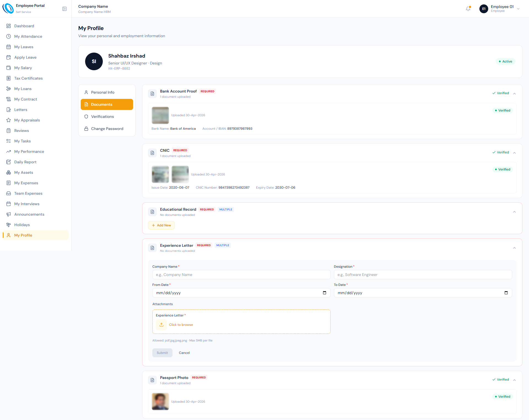Click the Tax Certificates receipt icon

pyautogui.click(x=9, y=78)
